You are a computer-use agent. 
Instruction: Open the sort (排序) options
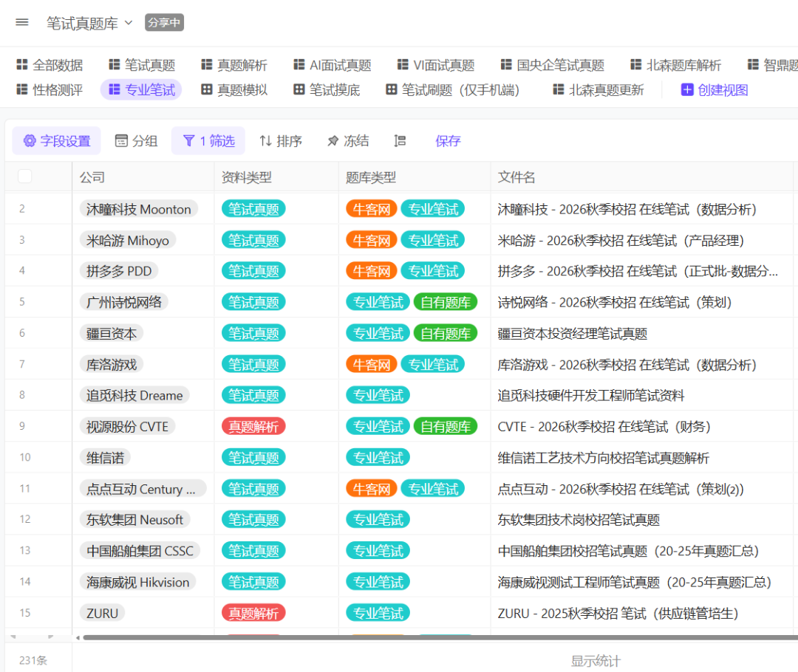[281, 141]
